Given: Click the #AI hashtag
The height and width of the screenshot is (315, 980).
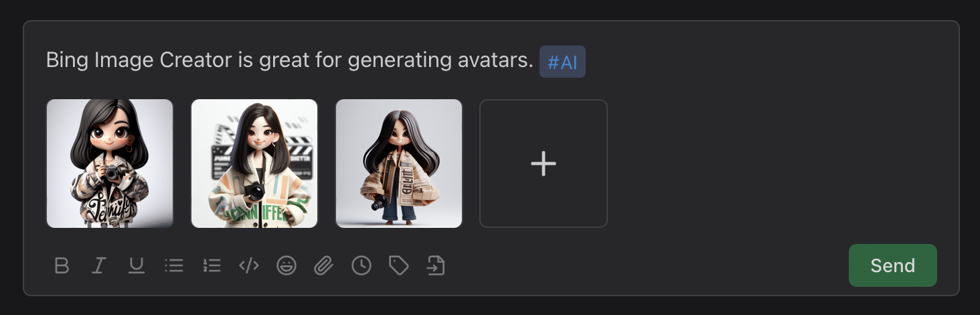Looking at the screenshot, I should (562, 62).
